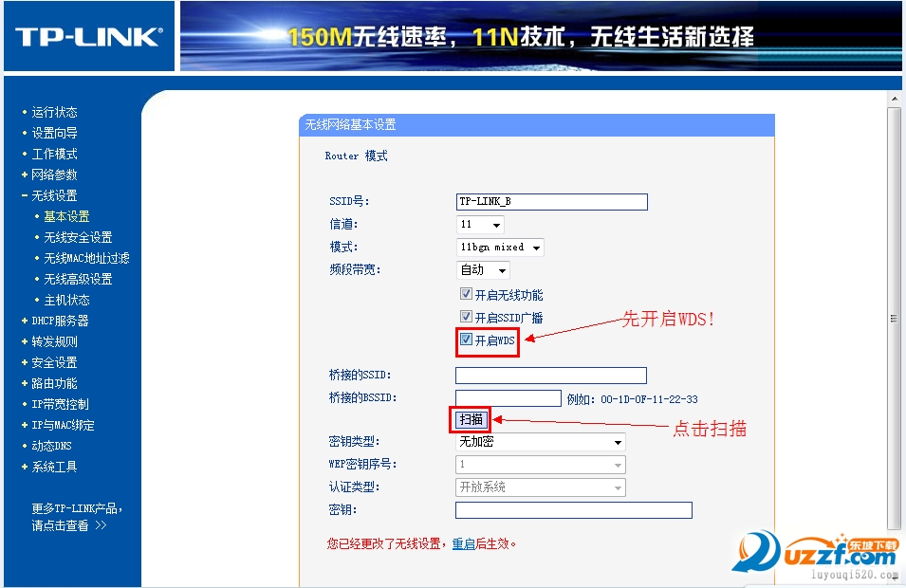This screenshot has height=588, width=906.
Task: Expand the 网络参数 menu section
Action: 54,175
